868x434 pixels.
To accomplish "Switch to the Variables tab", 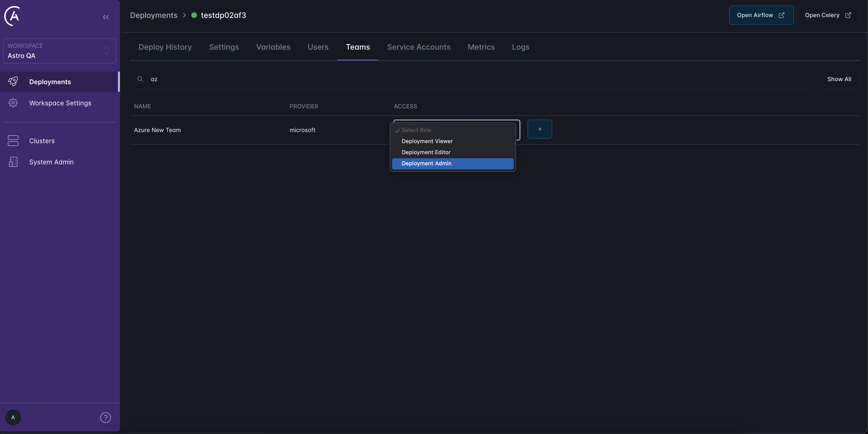I will 273,47.
